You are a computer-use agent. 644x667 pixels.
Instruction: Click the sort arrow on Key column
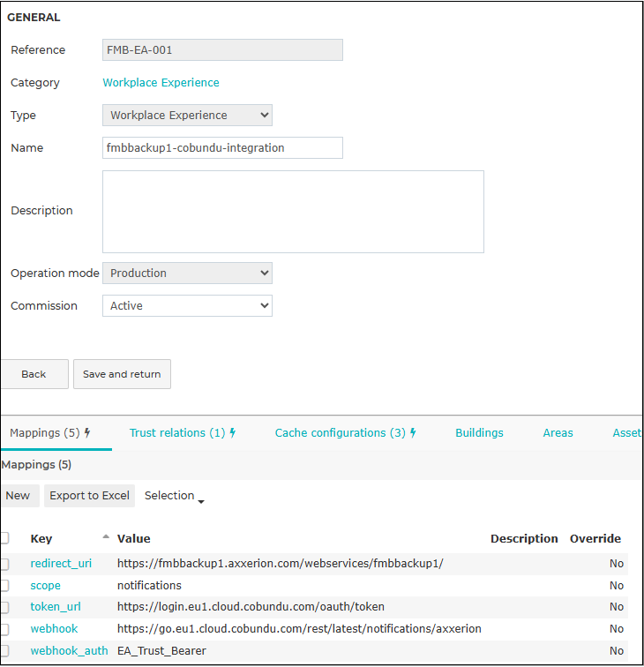click(x=106, y=536)
